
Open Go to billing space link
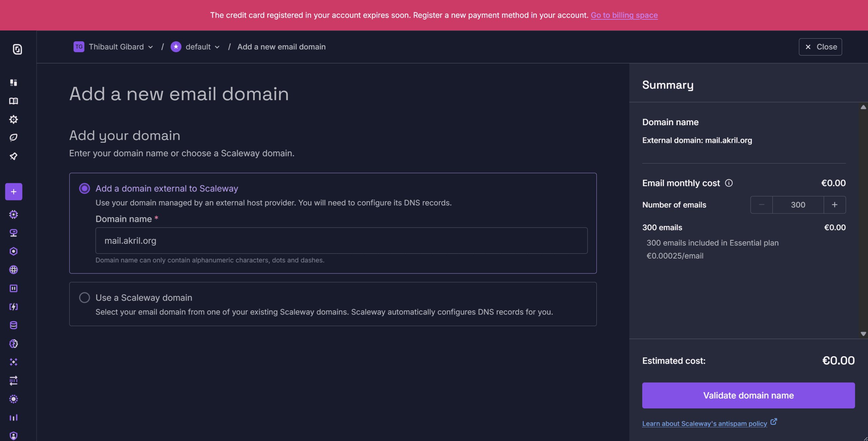tap(624, 15)
